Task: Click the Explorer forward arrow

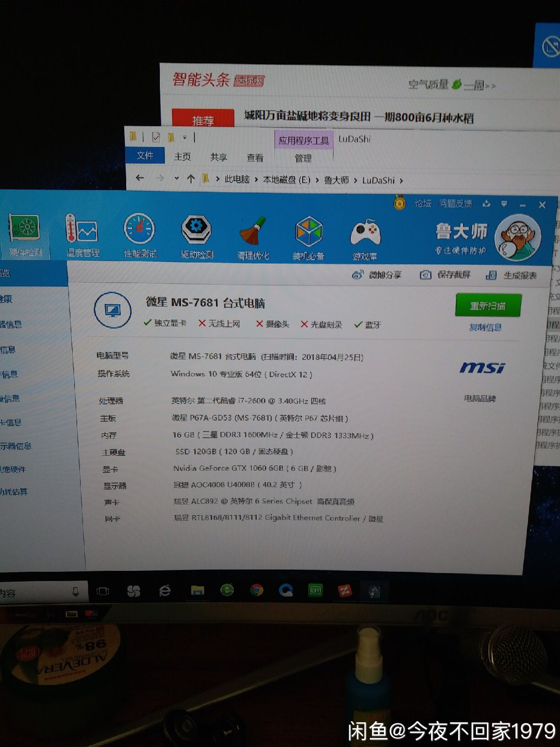Action: 160,178
